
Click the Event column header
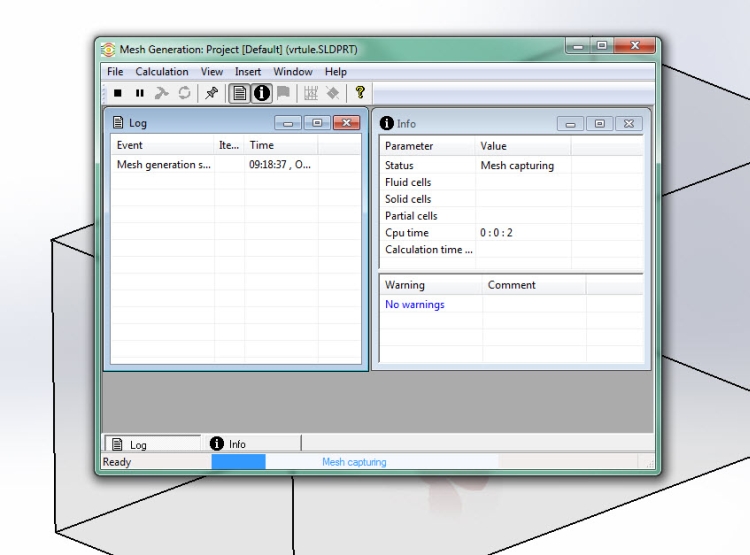pyautogui.click(x=163, y=145)
